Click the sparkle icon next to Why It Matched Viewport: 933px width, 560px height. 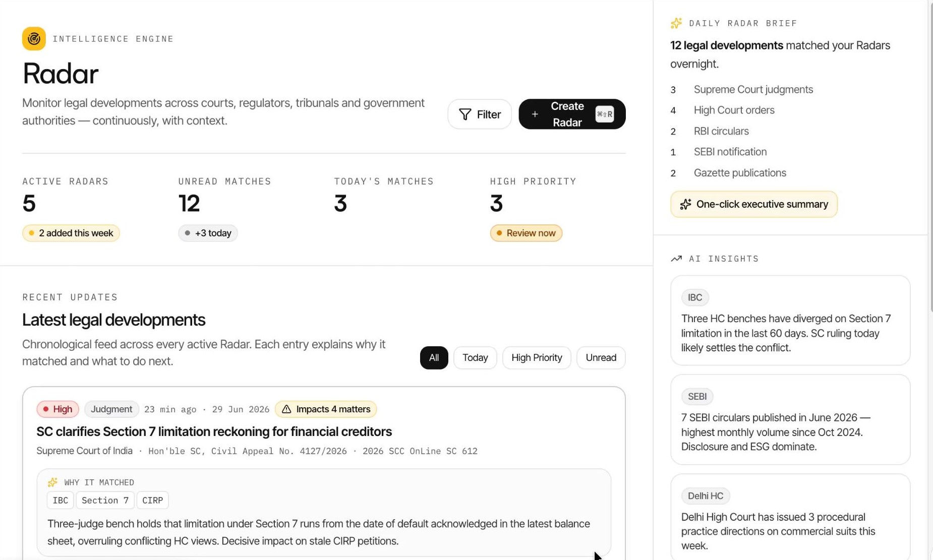52,482
